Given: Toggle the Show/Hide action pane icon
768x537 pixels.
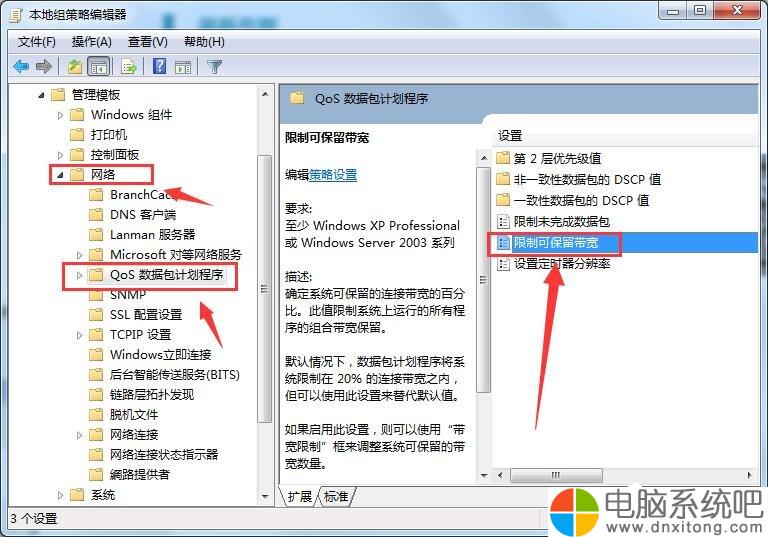Looking at the screenshot, I should (x=183, y=67).
